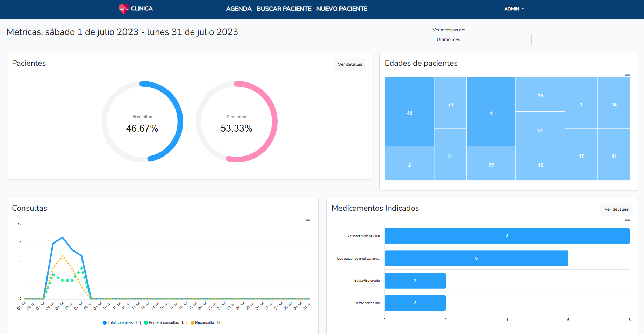Select treemap tile for age 48
The width and height of the screenshot is (644, 334).
409,111
